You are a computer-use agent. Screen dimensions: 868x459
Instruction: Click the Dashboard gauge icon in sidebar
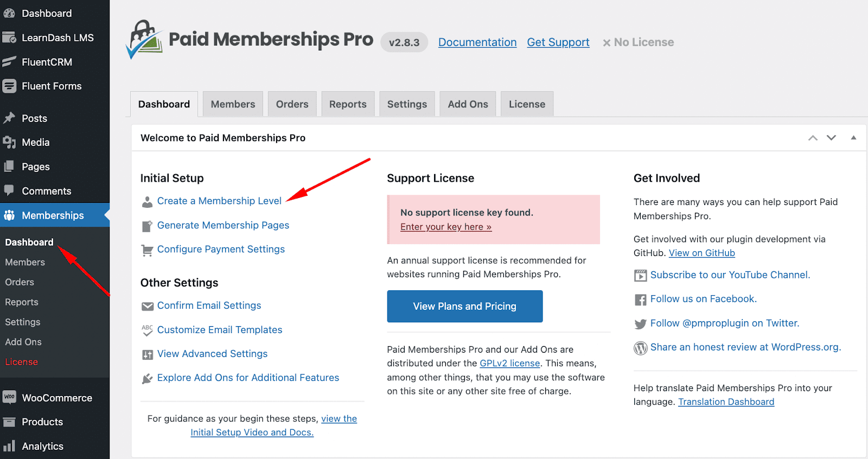coord(9,13)
